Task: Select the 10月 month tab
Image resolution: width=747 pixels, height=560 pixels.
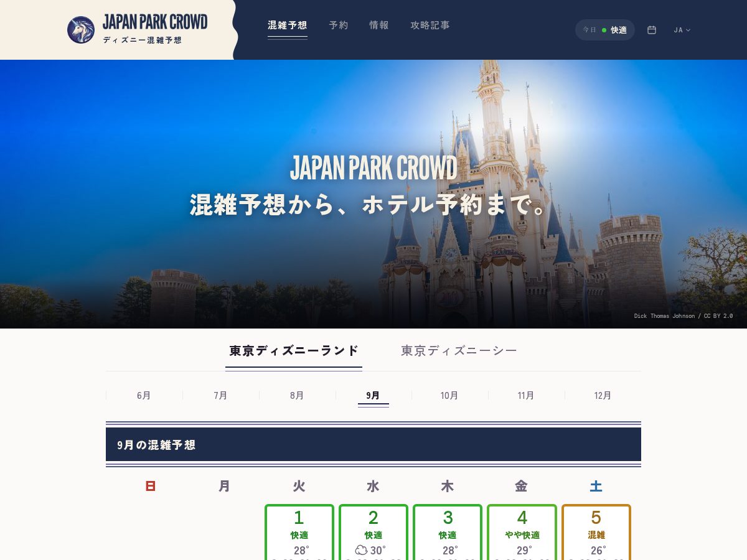Action: pos(449,396)
